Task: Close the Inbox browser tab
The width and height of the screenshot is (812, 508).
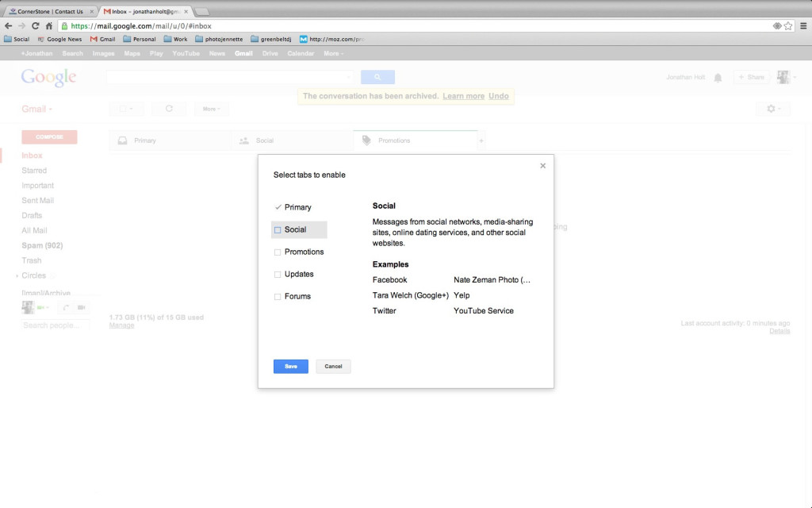Action: [186, 11]
